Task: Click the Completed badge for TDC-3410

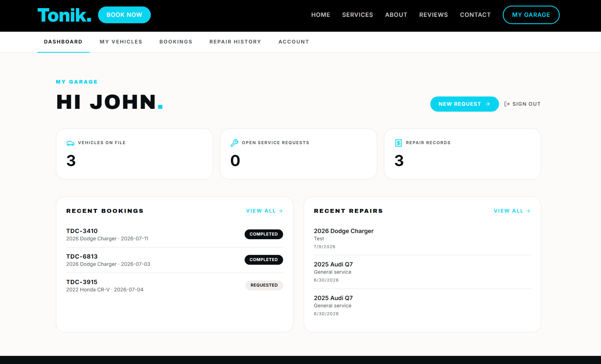Action: (264, 234)
